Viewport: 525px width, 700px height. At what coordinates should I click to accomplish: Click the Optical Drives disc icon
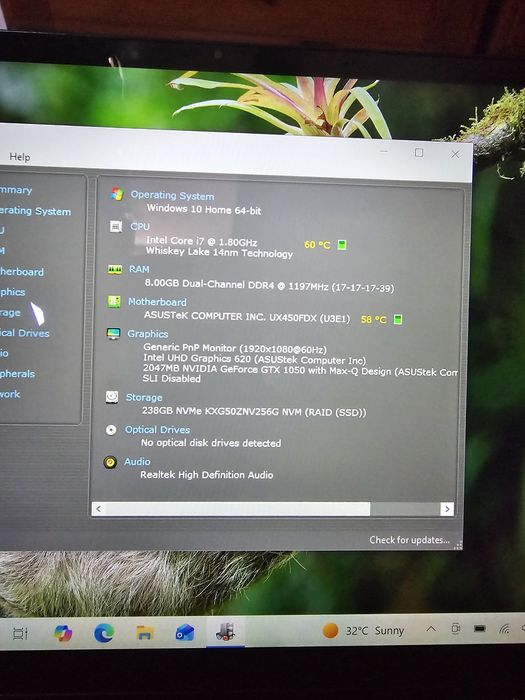point(111,429)
